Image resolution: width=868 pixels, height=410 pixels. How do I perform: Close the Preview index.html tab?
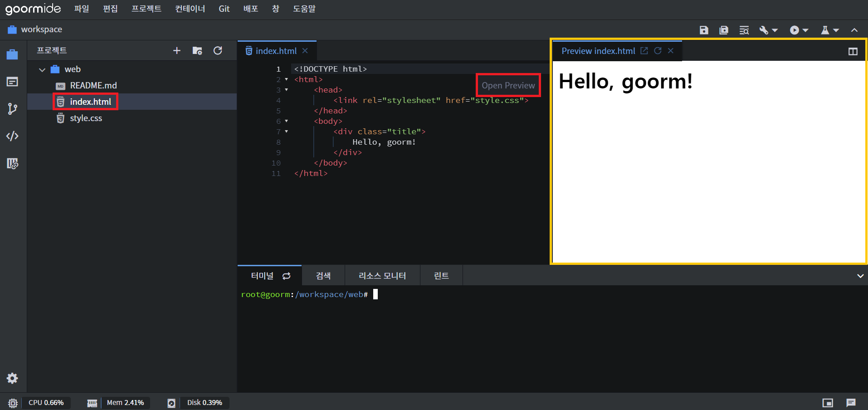(671, 51)
